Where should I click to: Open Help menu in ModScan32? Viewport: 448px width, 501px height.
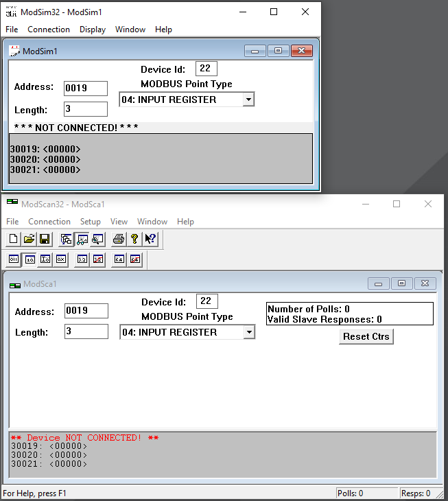[x=185, y=222]
